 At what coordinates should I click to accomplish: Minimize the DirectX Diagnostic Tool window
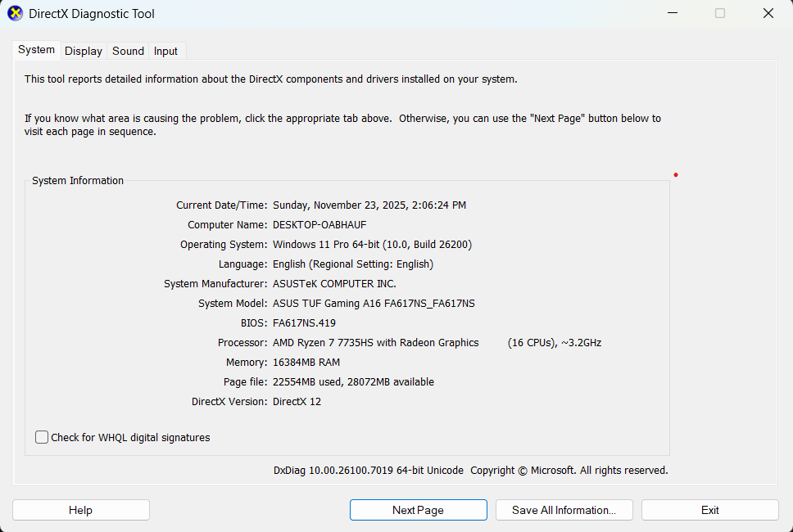click(x=672, y=13)
